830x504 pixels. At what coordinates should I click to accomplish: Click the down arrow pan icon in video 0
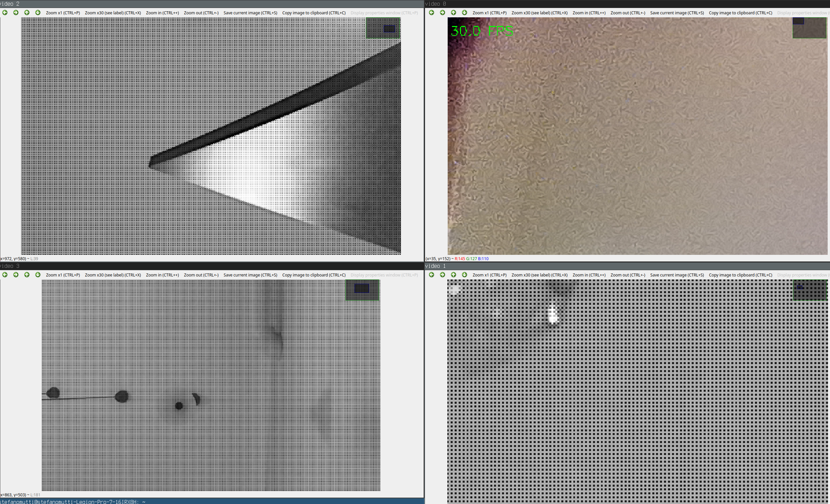point(465,12)
